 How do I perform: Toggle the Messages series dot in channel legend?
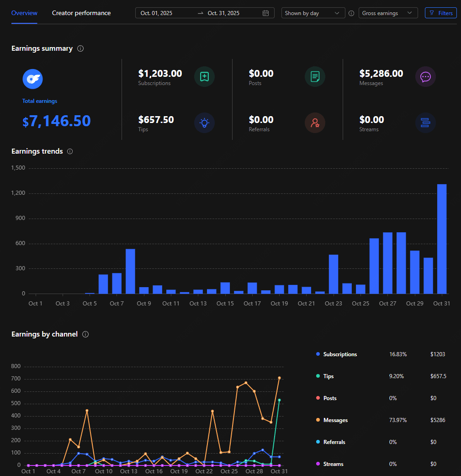pyautogui.click(x=318, y=420)
